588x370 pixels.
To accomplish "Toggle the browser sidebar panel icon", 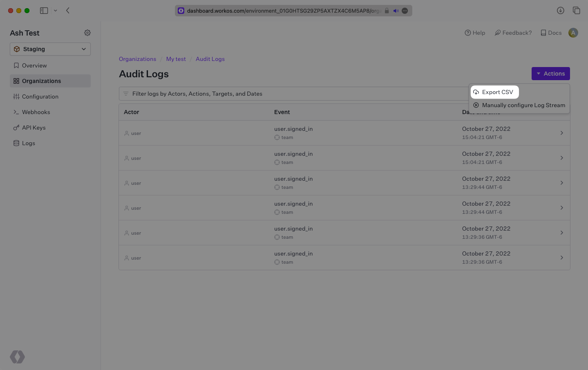I will point(44,11).
